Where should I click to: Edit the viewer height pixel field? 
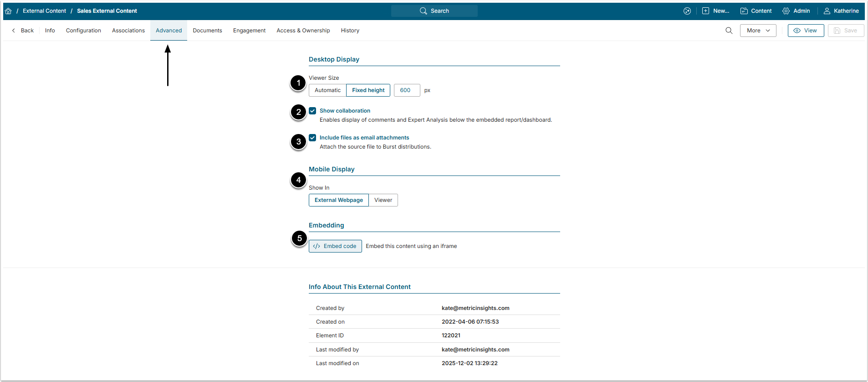point(407,90)
